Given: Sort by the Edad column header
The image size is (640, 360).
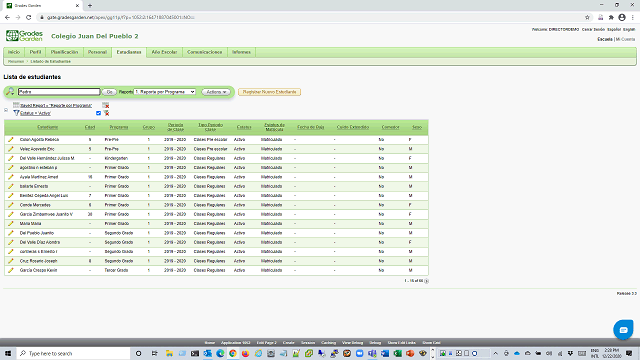Looking at the screenshot, I should tap(90, 127).
